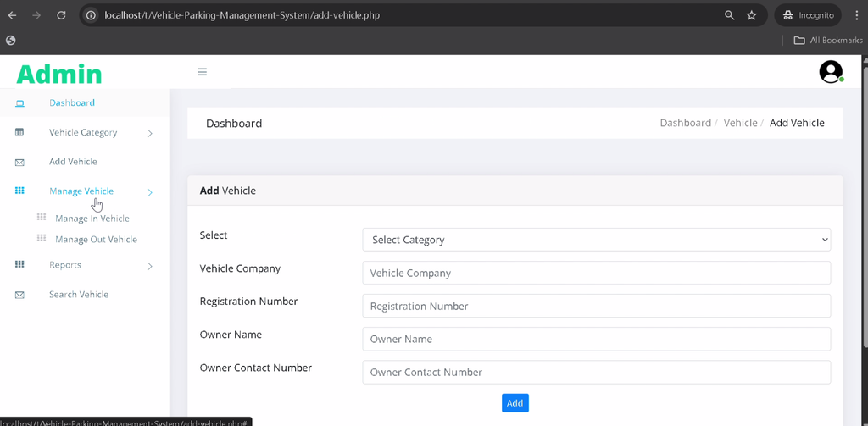
Task: Reload the page with refresh icon
Action: pos(61,15)
